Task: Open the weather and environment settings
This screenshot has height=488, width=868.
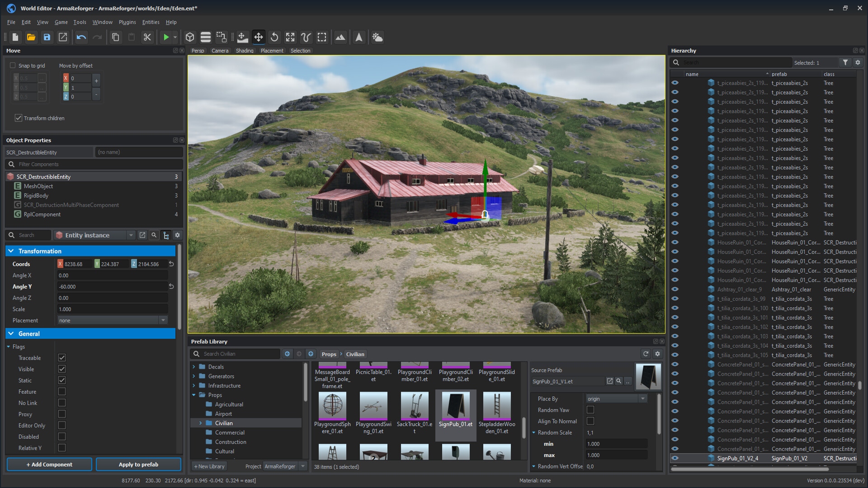Action: (377, 37)
